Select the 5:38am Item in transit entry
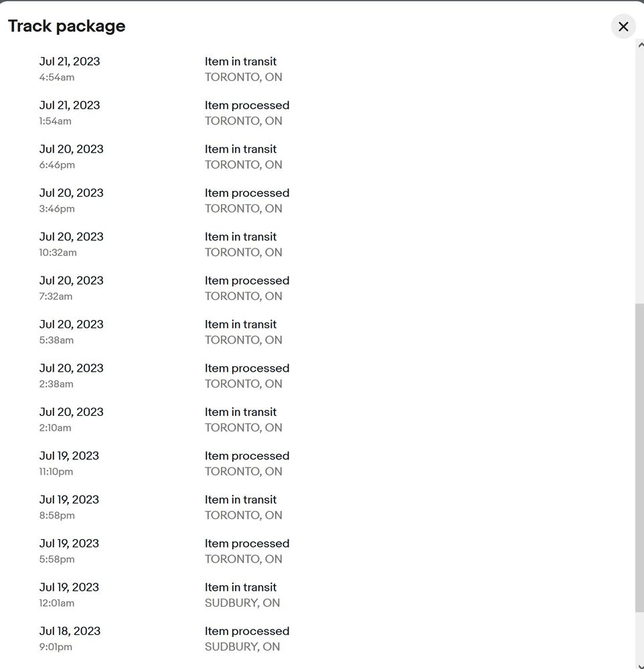The image size is (644, 669). 240,324
